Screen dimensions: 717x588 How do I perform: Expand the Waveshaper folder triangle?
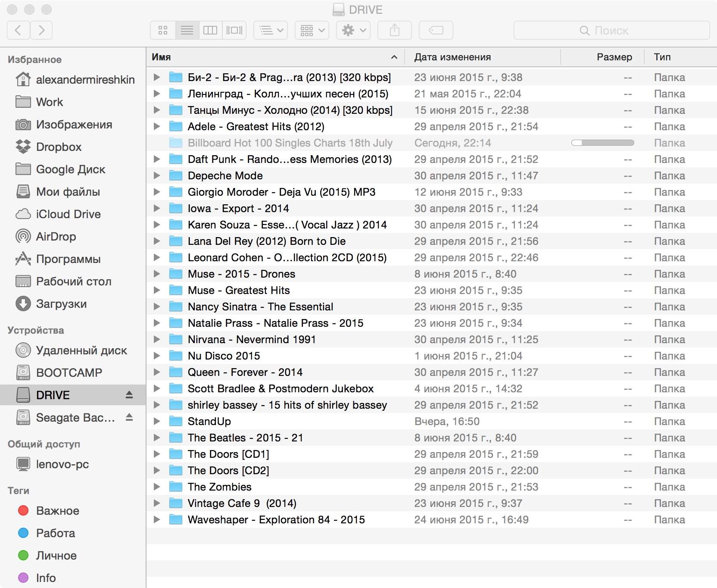157,519
